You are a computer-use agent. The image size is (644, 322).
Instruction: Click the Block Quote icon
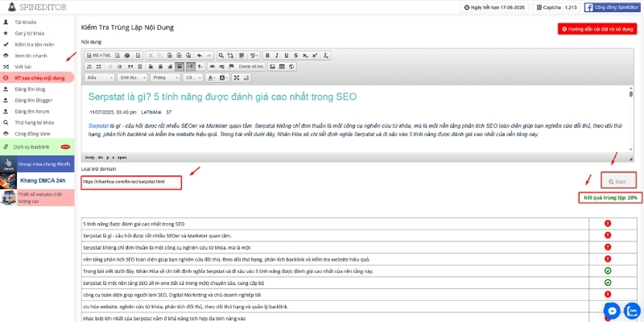(130, 67)
